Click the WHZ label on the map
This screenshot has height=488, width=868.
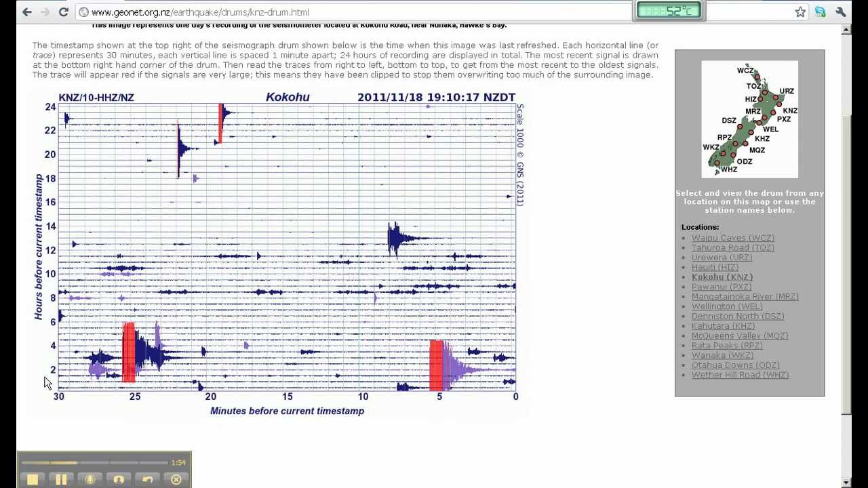coord(729,169)
